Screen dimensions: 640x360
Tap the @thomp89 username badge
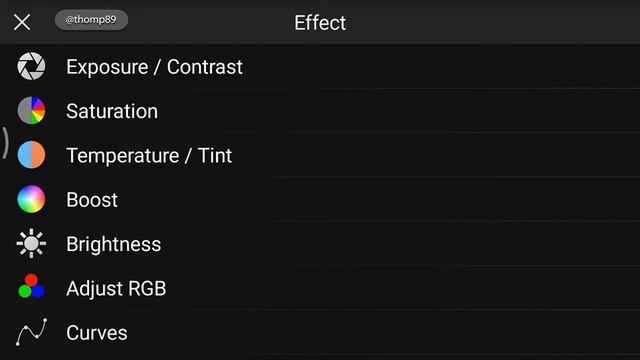(91, 20)
